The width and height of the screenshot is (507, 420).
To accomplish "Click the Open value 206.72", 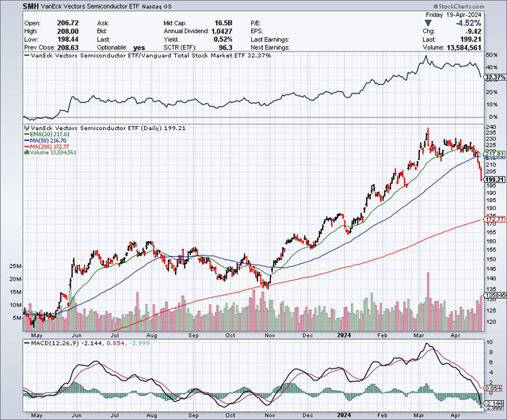I will [68, 23].
